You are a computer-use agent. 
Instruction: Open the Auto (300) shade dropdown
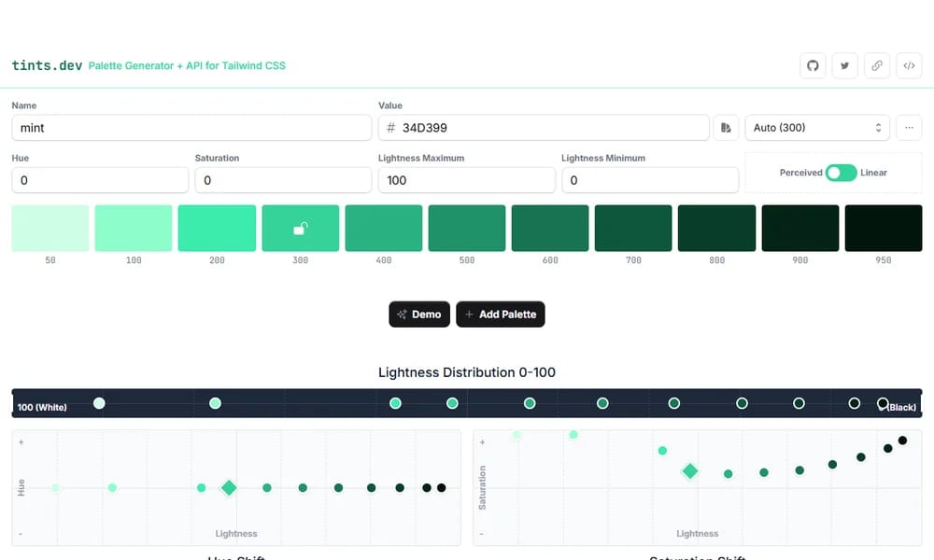(x=817, y=128)
